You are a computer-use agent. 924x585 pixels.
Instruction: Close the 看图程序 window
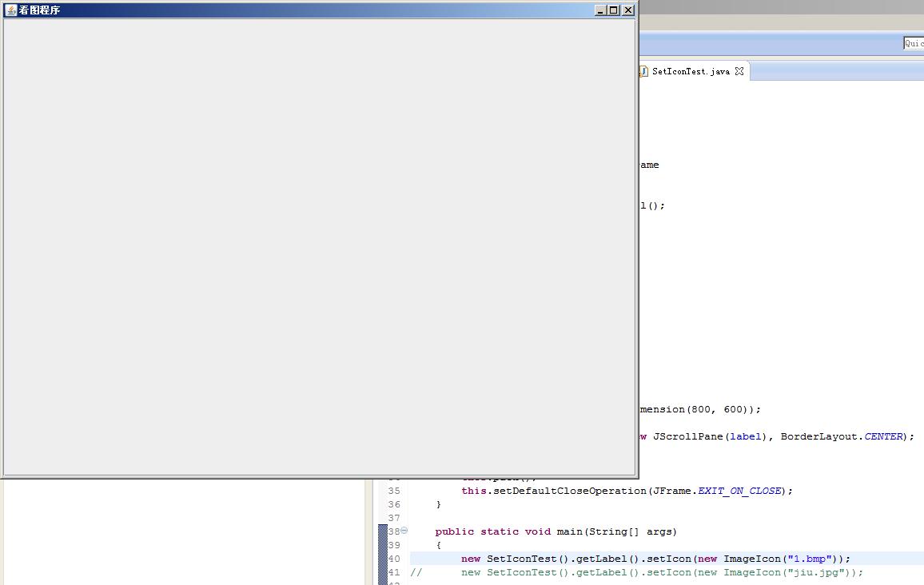click(x=627, y=10)
